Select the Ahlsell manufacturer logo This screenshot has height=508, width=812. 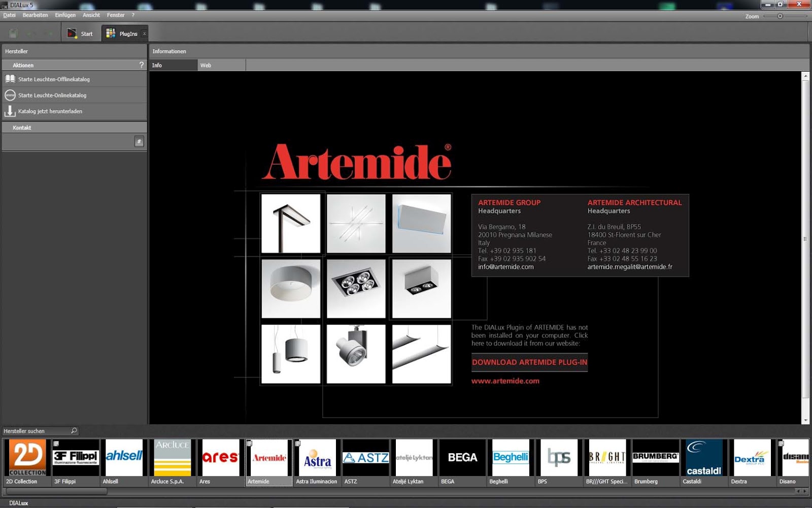[124, 458]
